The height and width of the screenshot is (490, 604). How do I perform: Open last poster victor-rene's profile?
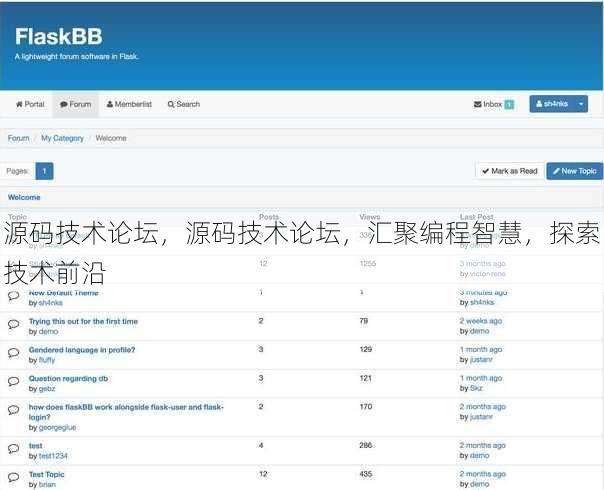click(488, 274)
